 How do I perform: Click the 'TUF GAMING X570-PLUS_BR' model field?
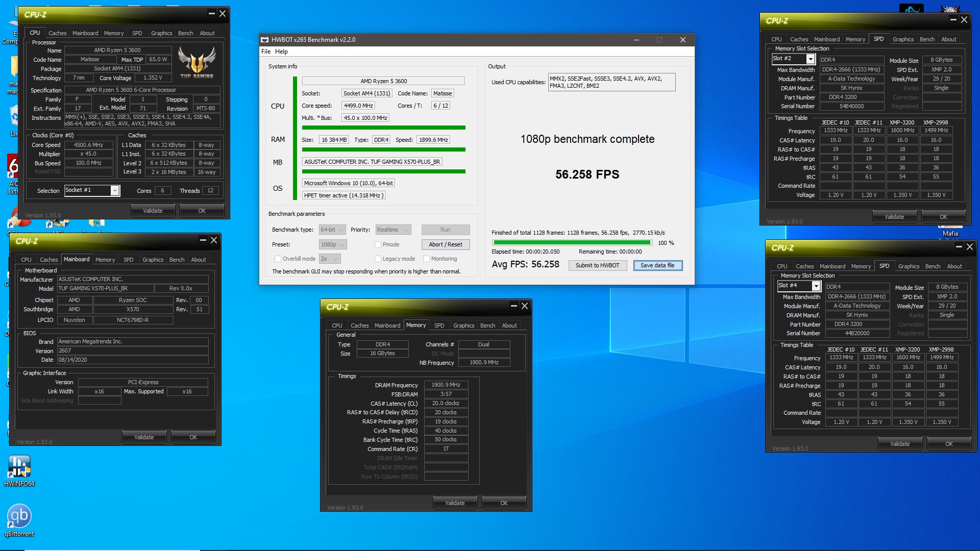[105, 289]
